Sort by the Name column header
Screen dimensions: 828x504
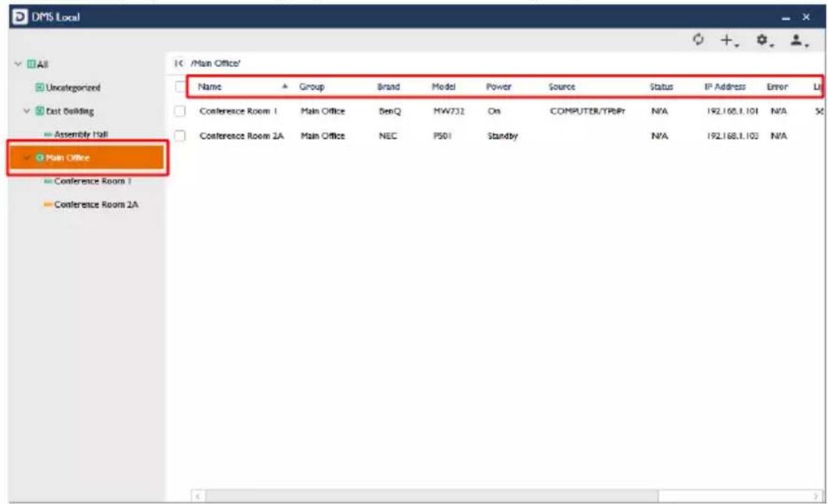click(x=210, y=87)
